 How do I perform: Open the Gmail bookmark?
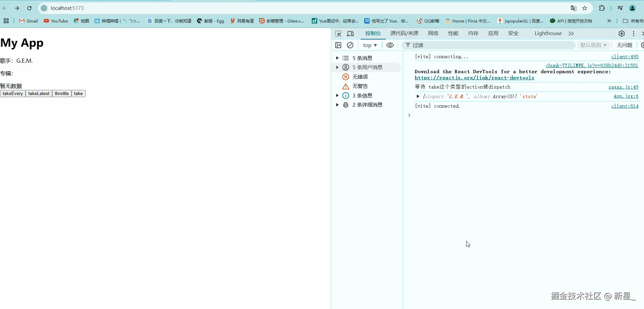tap(29, 21)
